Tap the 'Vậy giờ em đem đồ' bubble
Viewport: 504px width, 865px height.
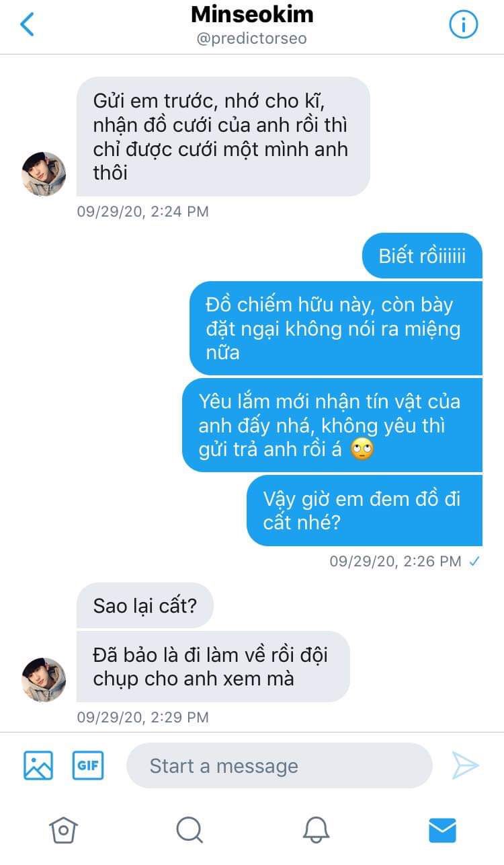click(364, 510)
